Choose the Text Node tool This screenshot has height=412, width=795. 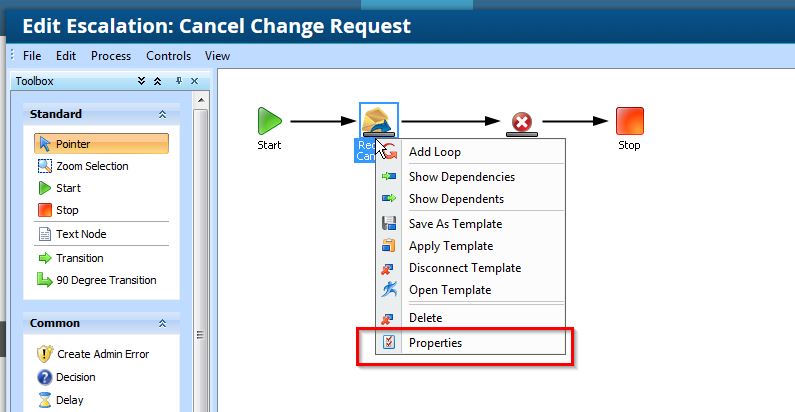click(x=80, y=234)
